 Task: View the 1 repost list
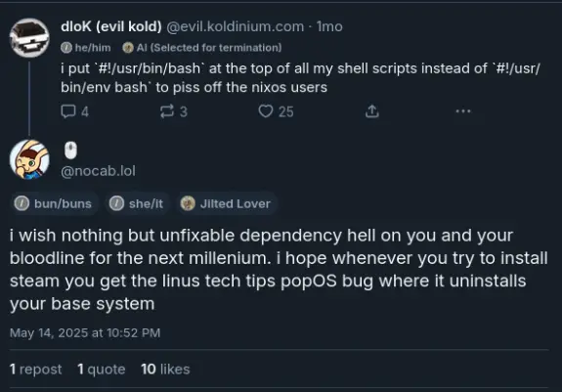coord(35,370)
